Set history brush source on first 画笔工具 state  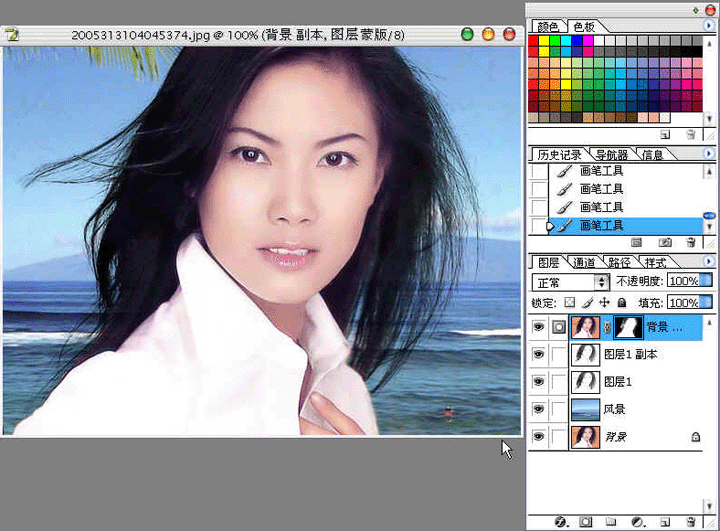tap(539, 171)
